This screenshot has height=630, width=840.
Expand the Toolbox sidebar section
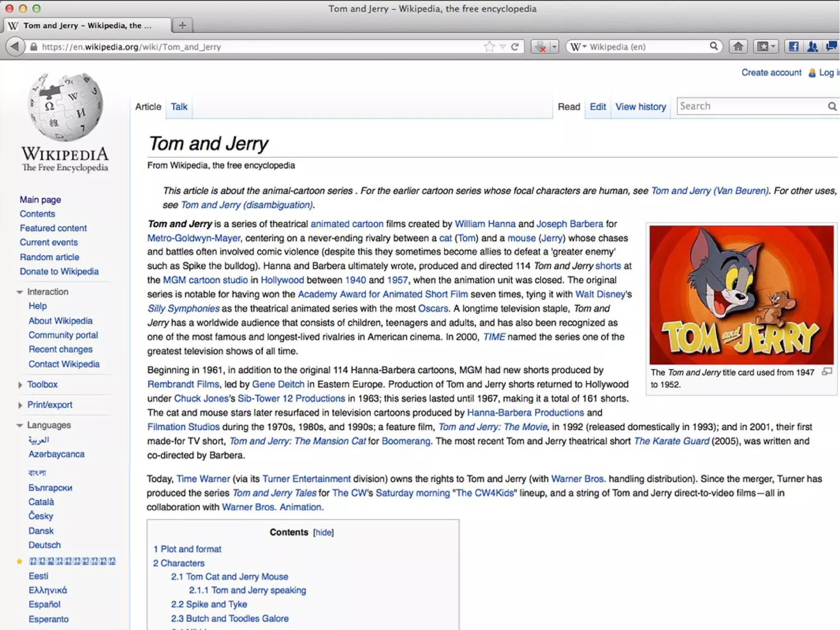click(20, 385)
